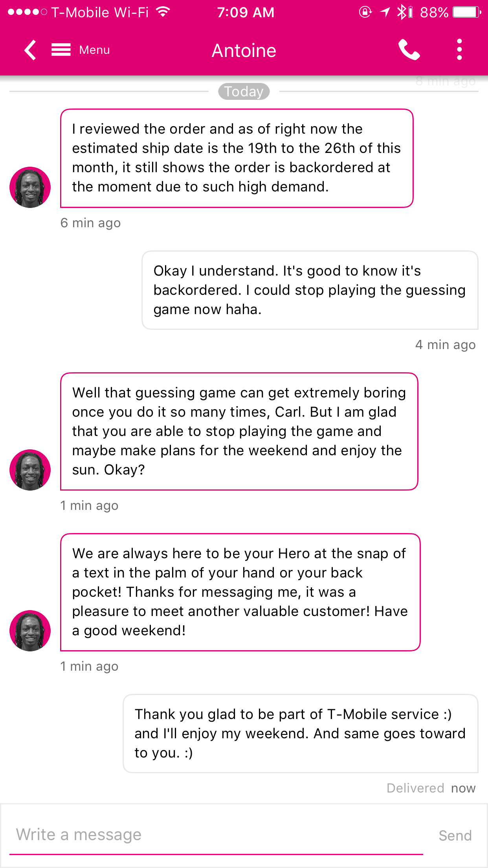Screen dimensions: 488x868
Task: Tap the location arrow status icon
Action: pyautogui.click(x=385, y=12)
